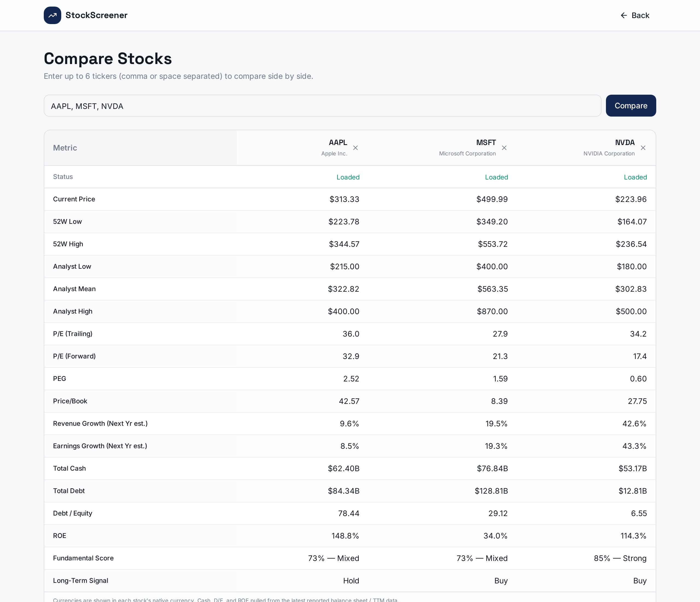Click NVDA Loaded status
700x602 pixels.
[x=635, y=177]
